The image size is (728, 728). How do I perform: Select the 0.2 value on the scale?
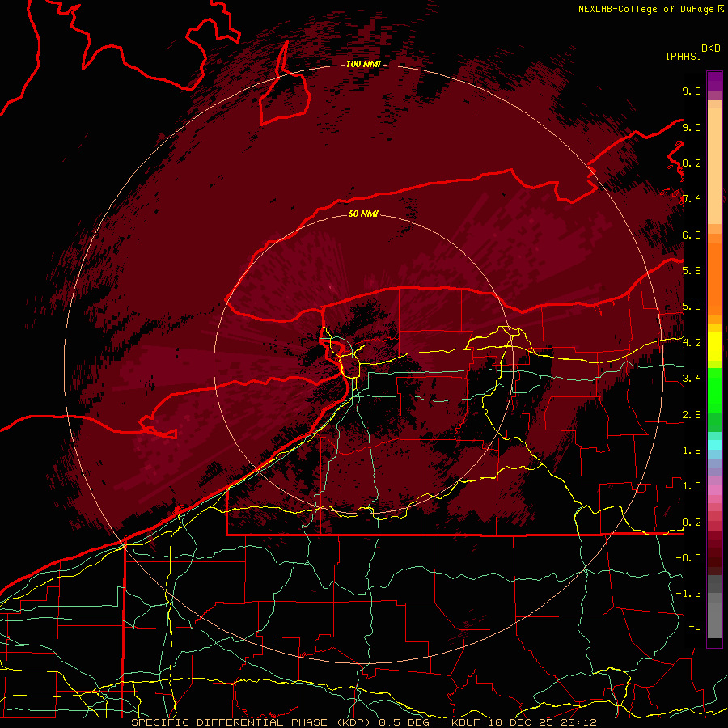[692, 523]
